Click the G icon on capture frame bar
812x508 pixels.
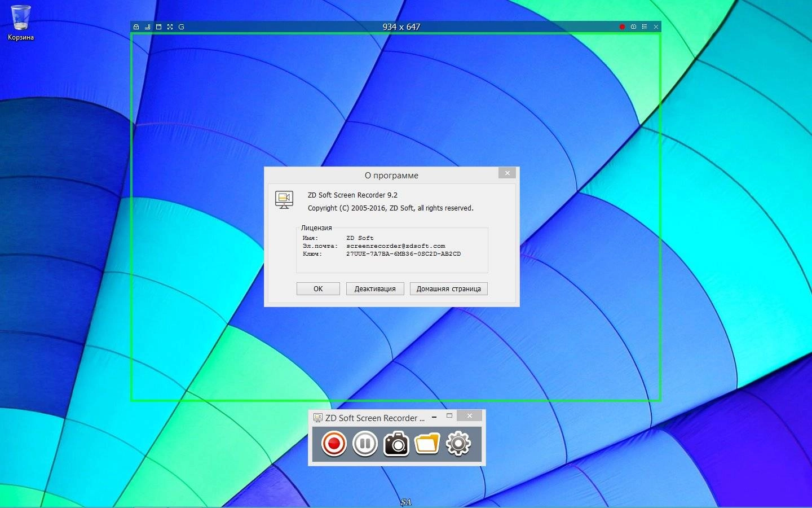pos(181,27)
